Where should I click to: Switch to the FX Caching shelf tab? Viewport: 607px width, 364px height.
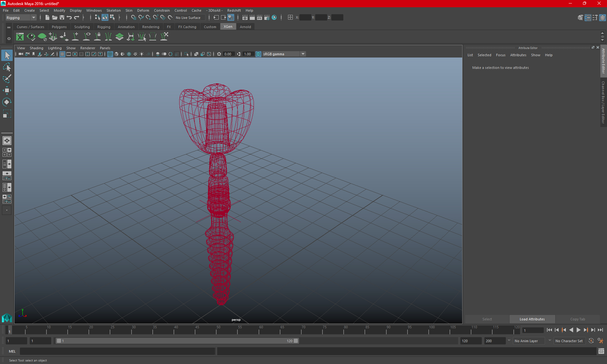coord(187,27)
